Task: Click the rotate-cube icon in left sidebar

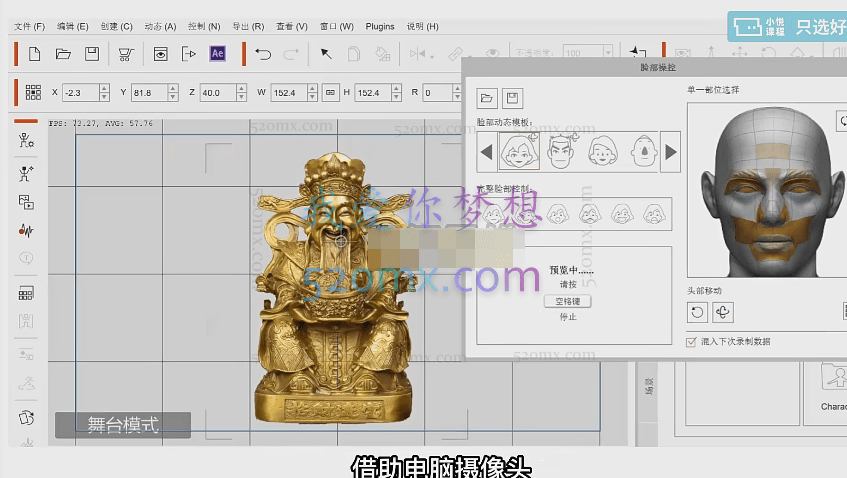Action: click(x=26, y=418)
